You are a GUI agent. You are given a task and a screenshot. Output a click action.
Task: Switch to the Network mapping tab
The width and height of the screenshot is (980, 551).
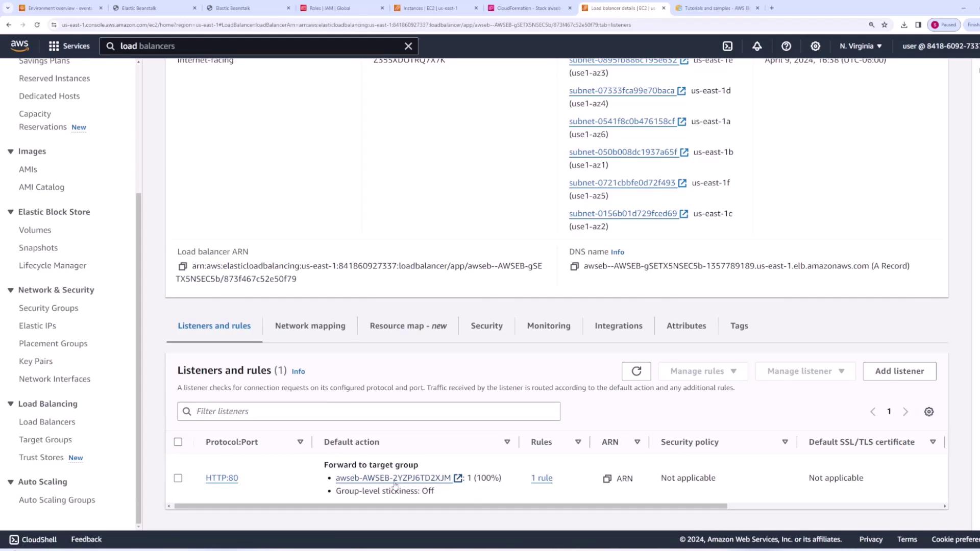310,325
